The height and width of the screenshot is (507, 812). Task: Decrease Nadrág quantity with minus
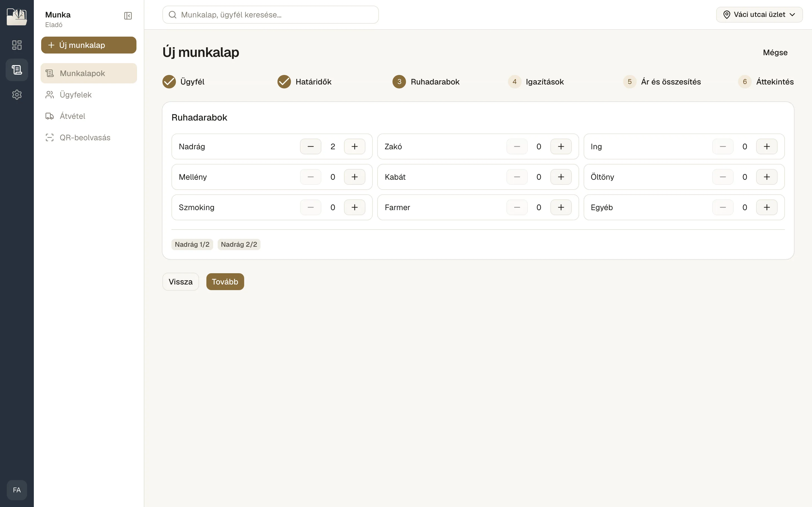[x=311, y=146]
